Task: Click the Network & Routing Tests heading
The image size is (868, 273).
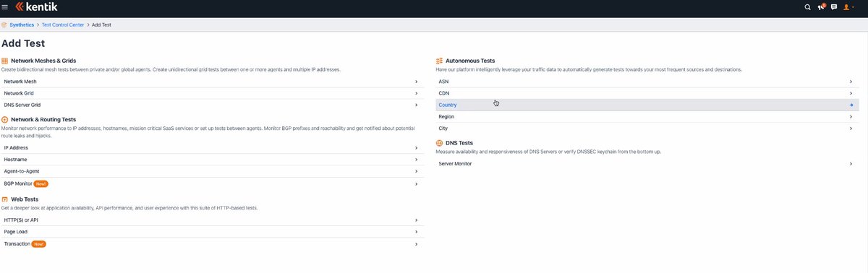Action: [43, 119]
